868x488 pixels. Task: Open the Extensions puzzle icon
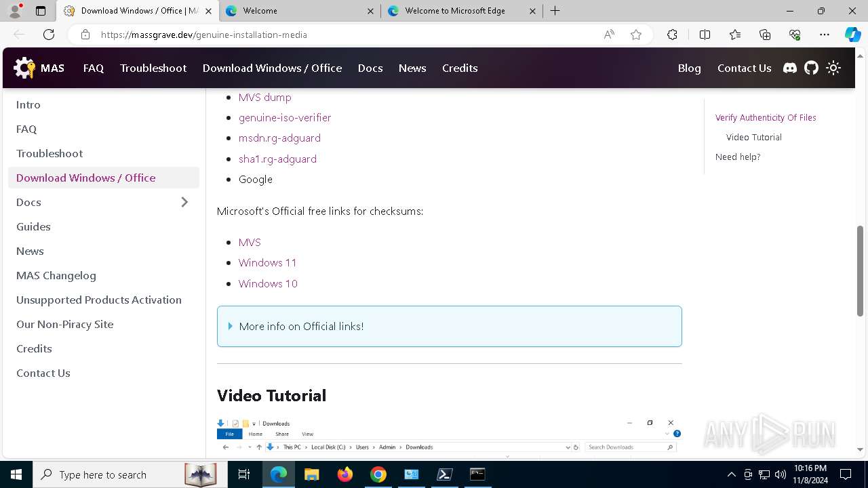(x=672, y=35)
